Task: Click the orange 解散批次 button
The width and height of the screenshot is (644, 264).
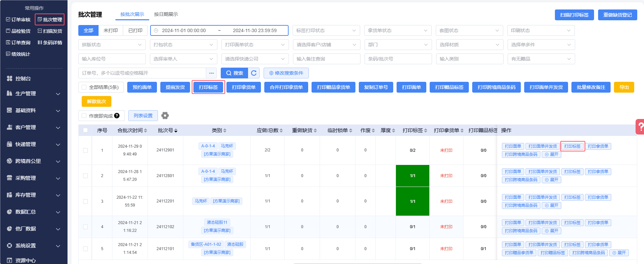Action: coord(97,101)
